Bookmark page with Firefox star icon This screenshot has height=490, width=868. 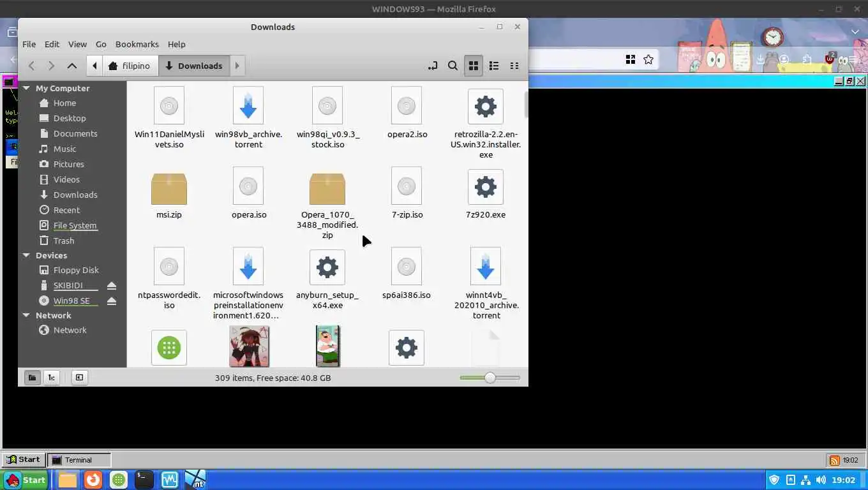pyautogui.click(x=648, y=59)
